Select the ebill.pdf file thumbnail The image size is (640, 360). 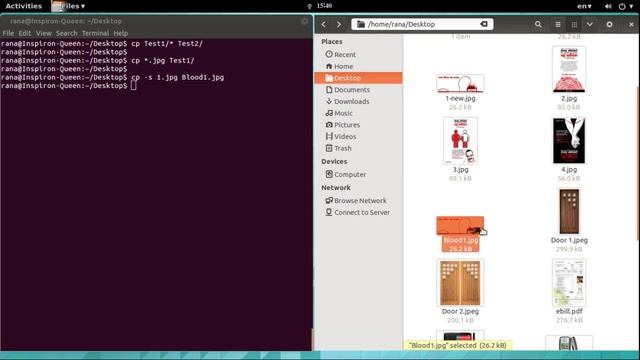(569, 282)
